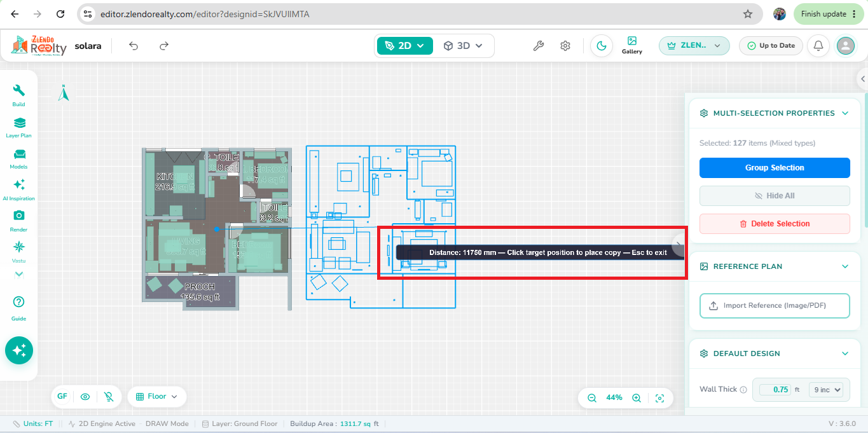Open the Layer Plan panel
Viewport: 868px width, 433px height.
(19, 127)
